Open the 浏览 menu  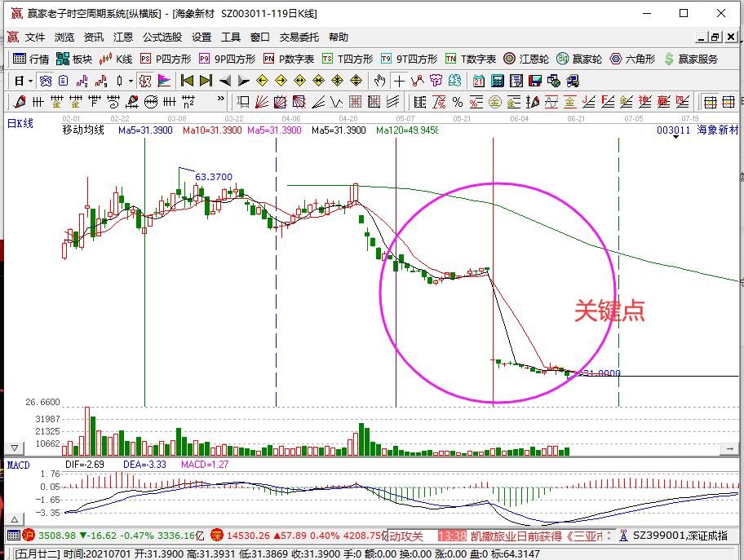click(x=64, y=37)
